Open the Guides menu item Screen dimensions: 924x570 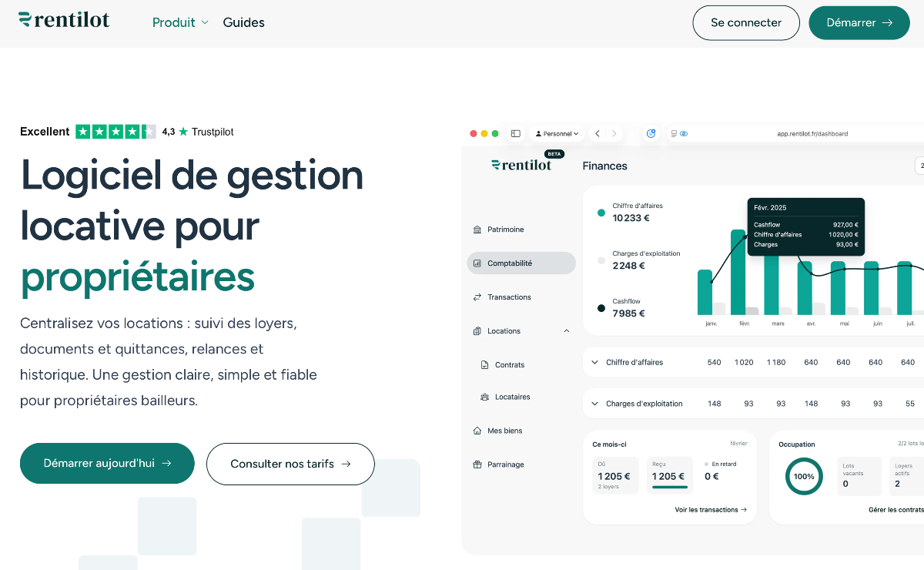[x=243, y=22]
